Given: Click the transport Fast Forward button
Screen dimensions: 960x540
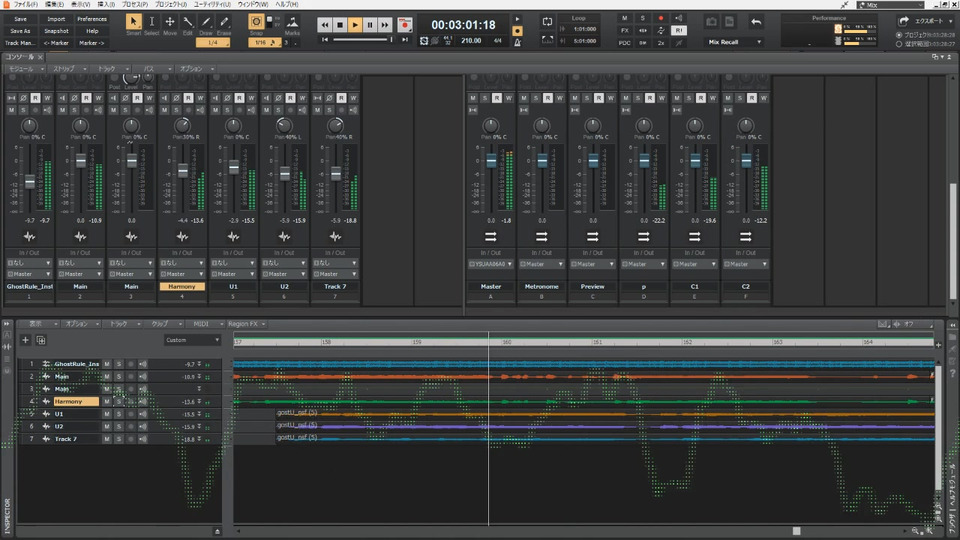Looking at the screenshot, I should coord(384,25).
